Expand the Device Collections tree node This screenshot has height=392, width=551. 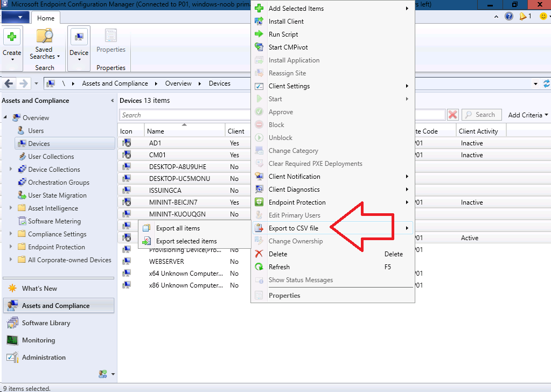(x=11, y=169)
